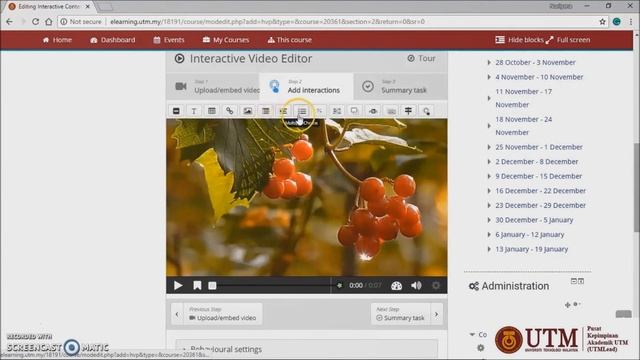
Task: Dock the Administration block
Action: tap(581, 281)
